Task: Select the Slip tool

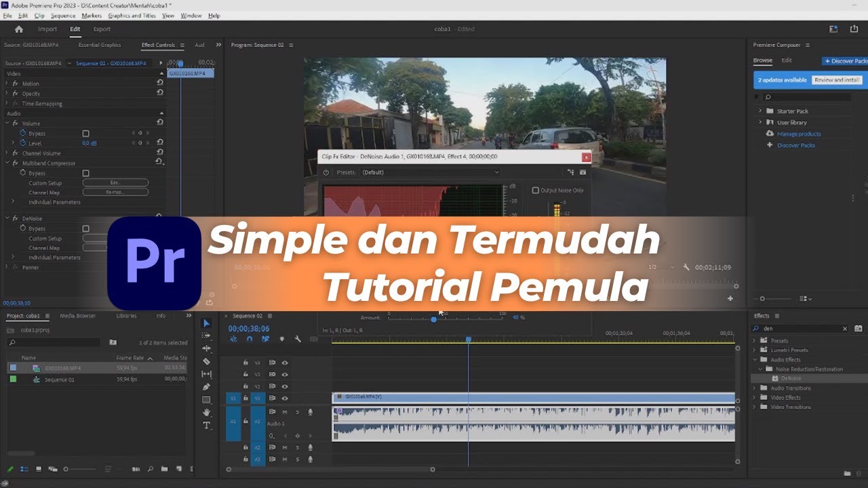Action: click(x=207, y=374)
